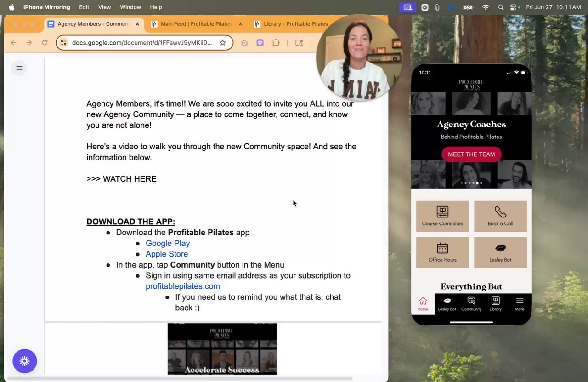Click the Accelerate Success image in the document
This screenshot has width=588, height=382.
click(x=222, y=349)
